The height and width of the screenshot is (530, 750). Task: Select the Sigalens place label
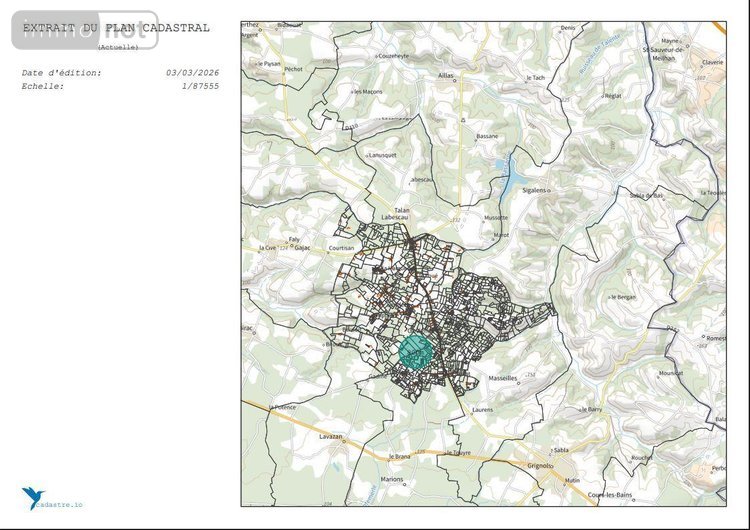[x=535, y=189]
